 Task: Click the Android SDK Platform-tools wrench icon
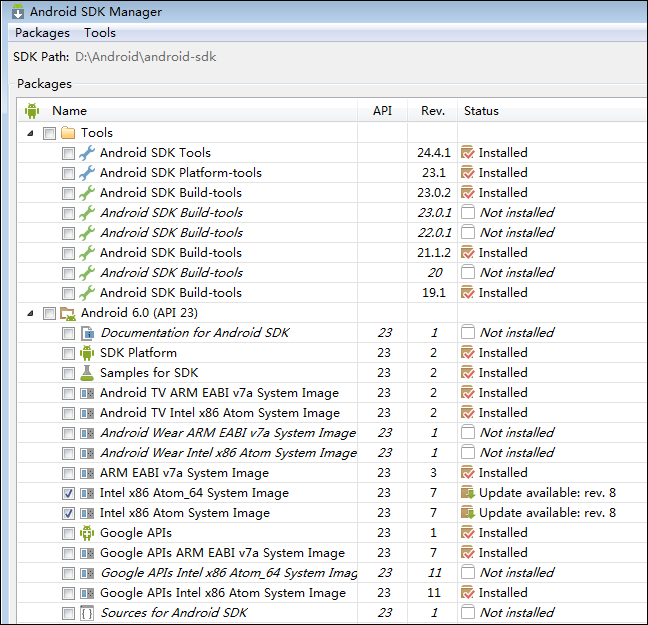coord(87,173)
